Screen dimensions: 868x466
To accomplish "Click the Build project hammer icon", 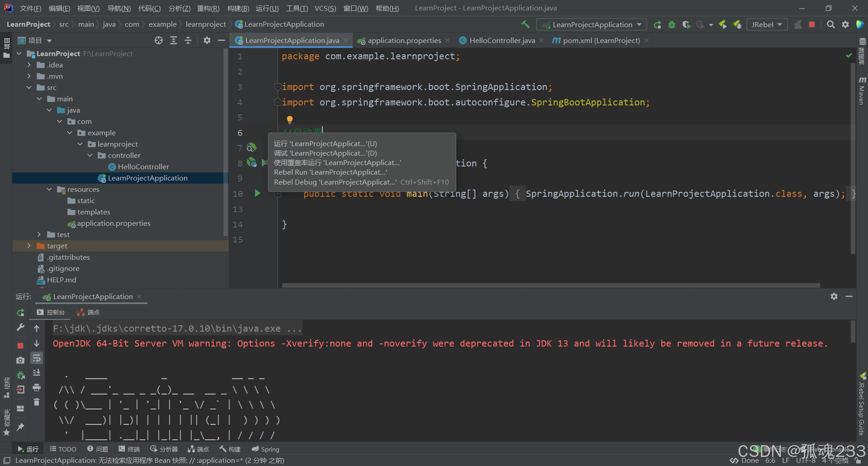I will 525,24.
